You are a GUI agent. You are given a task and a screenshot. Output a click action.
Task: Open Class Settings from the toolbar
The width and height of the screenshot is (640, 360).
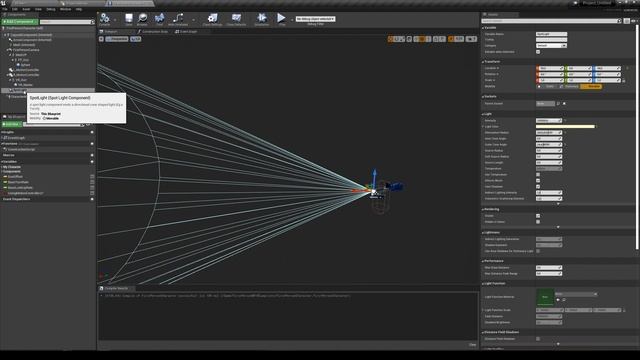(x=212, y=19)
